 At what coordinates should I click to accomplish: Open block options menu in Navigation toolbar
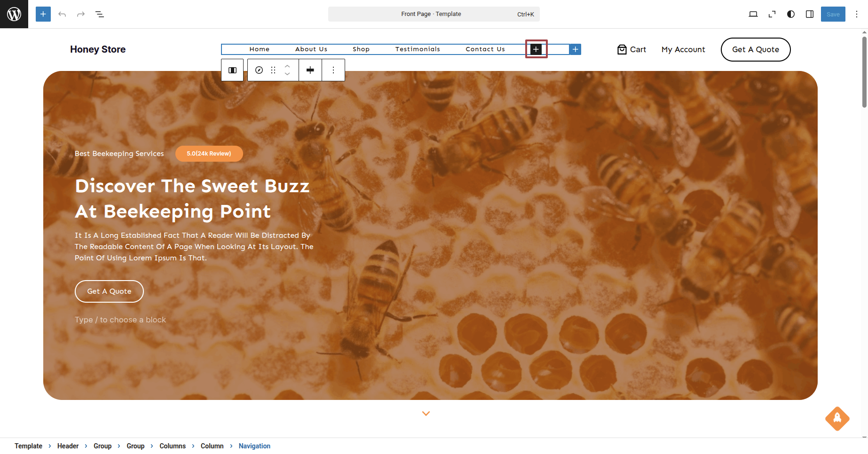tap(333, 70)
